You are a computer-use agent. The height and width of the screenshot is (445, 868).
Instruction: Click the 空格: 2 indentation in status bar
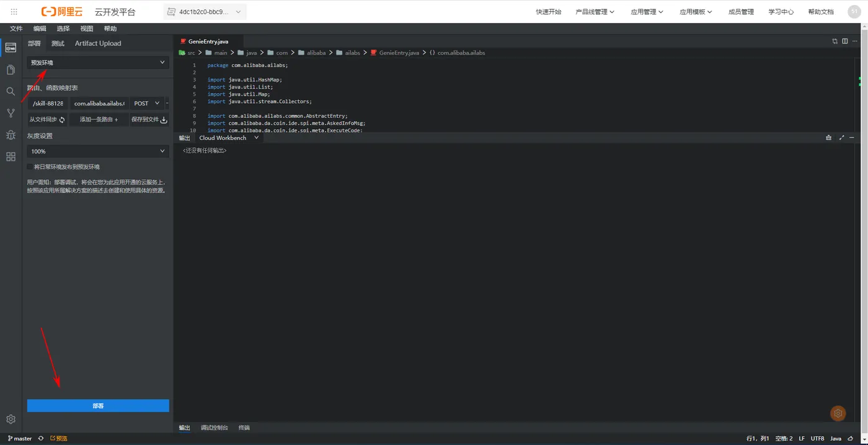(784, 438)
